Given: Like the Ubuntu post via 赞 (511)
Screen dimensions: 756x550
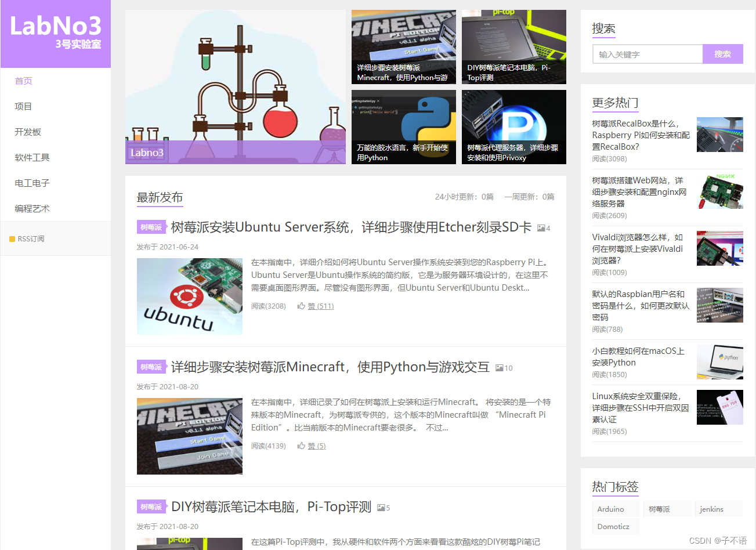Looking at the screenshot, I should pos(320,306).
